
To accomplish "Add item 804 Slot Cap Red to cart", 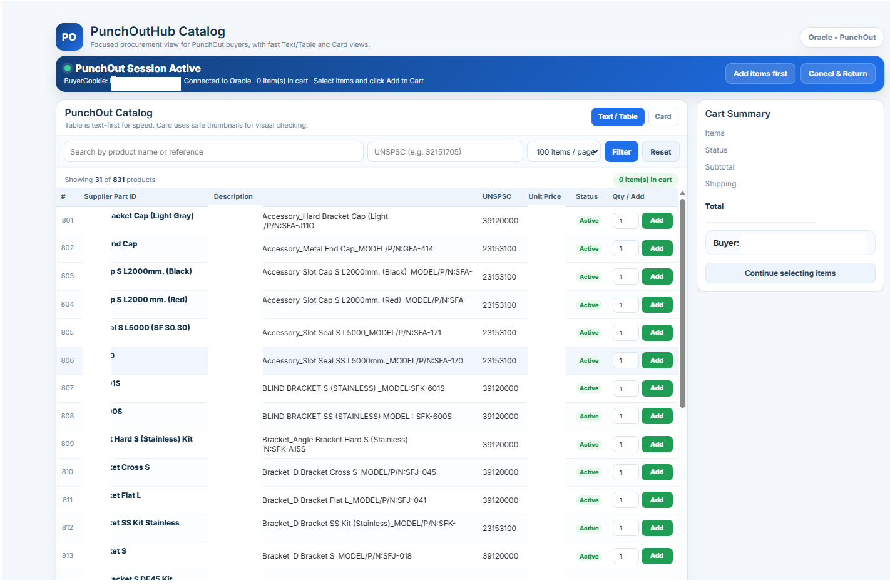I will 657,305.
